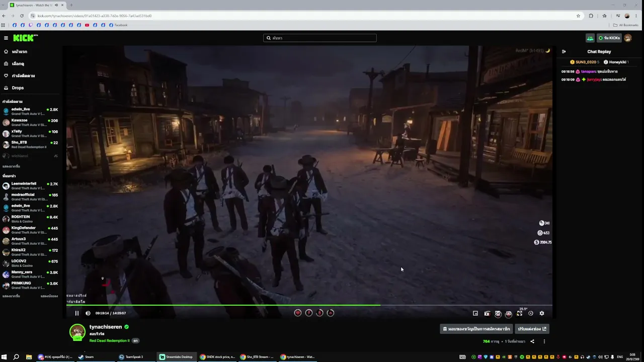Open LOCOV2 recommended channel
The width and height of the screenshot is (644, 362).
tap(30, 263)
